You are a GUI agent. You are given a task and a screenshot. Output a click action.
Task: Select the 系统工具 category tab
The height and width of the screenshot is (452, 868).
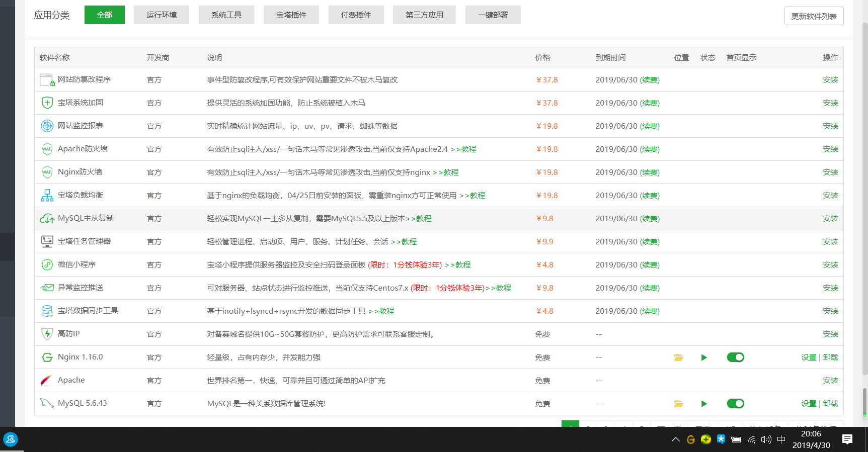coord(226,15)
